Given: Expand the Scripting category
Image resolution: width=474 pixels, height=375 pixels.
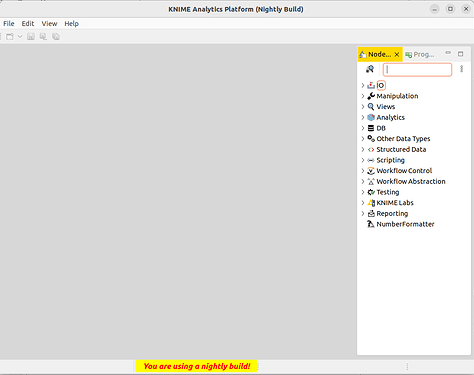Looking at the screenshot, I should click(363, 160).
